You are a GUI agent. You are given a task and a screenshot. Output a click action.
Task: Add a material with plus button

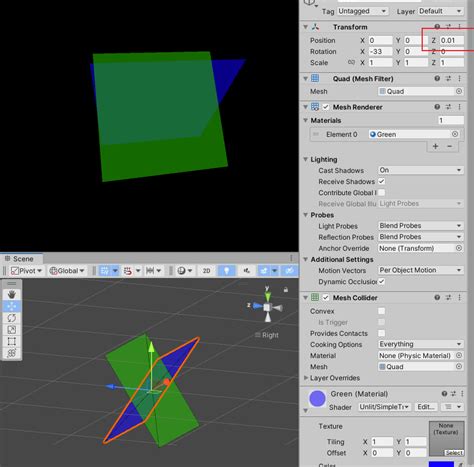(x=435, y=146)
